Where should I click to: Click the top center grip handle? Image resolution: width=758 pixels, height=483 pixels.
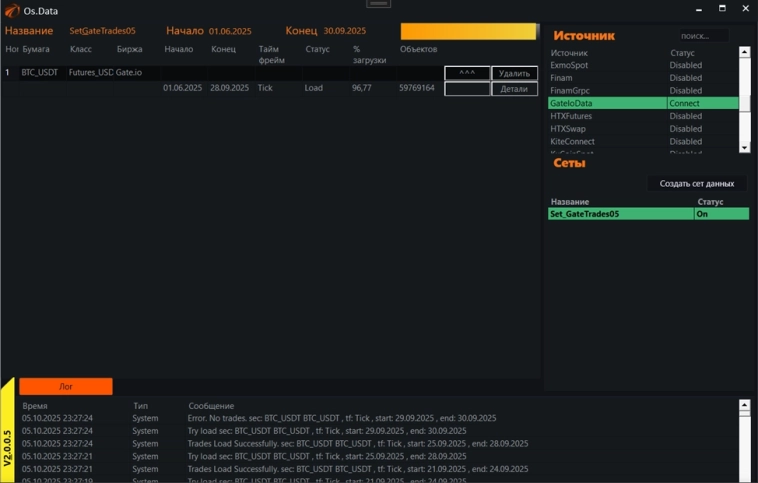point(379,3)
